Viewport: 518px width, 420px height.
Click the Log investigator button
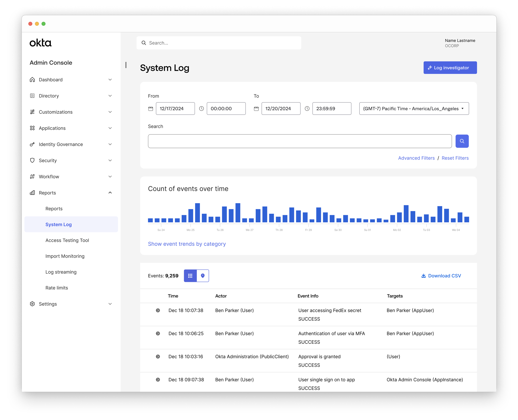pyautogui.click(x=450, y=68)
